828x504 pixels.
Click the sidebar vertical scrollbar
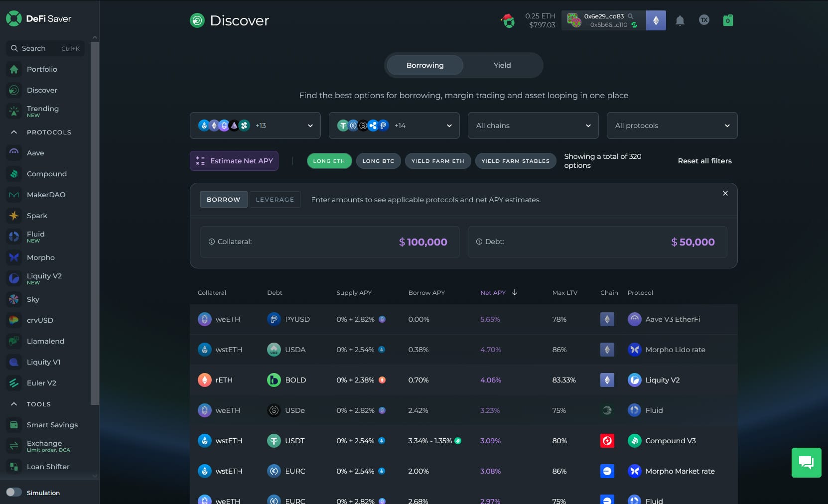point(95,219)
